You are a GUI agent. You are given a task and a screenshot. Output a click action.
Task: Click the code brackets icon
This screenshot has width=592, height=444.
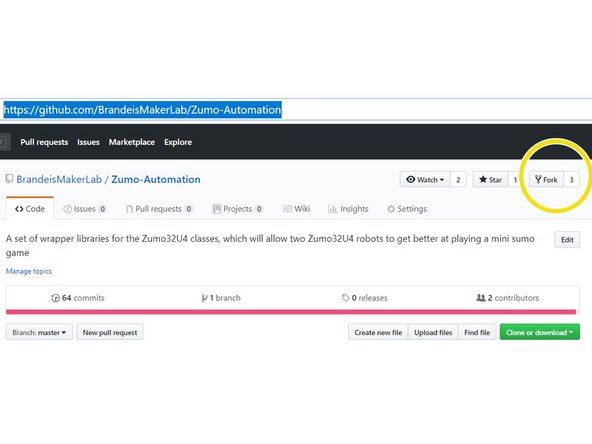(19, 209)
